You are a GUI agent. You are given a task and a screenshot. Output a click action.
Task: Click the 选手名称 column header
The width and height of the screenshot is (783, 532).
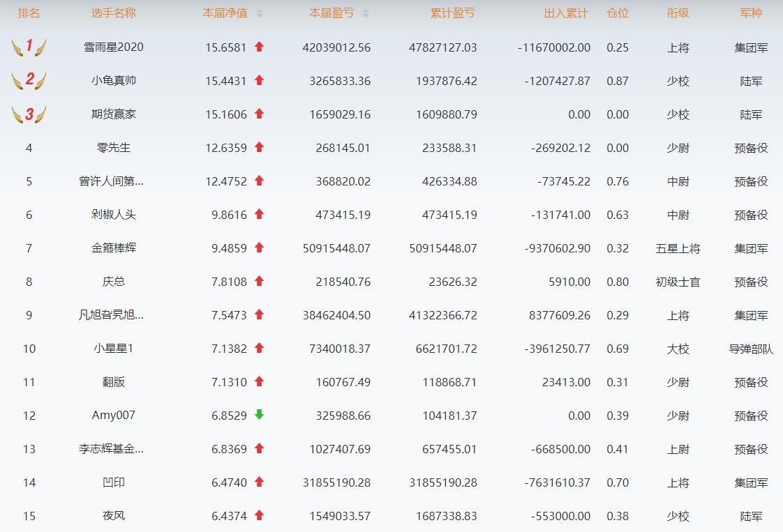point(113,13)
